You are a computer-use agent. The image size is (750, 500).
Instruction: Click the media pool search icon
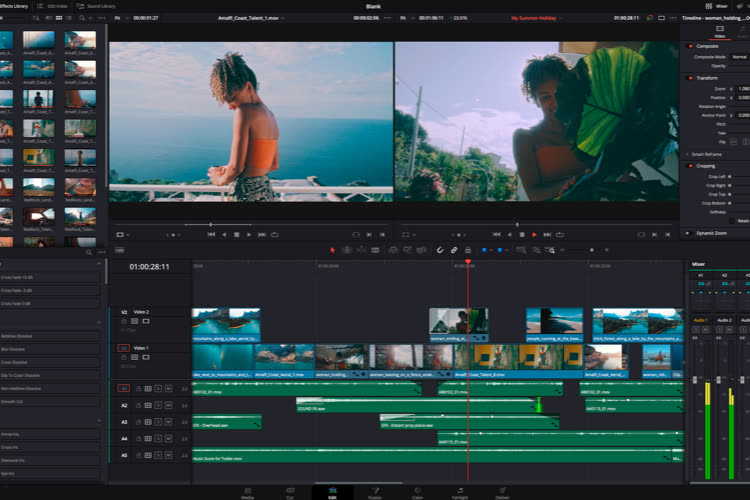click(82, 18)
